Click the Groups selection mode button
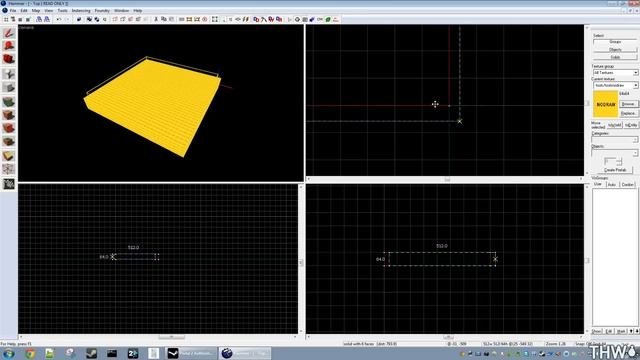Image resolution: width=640 pixels, height=360 pixels. [615, 42]
